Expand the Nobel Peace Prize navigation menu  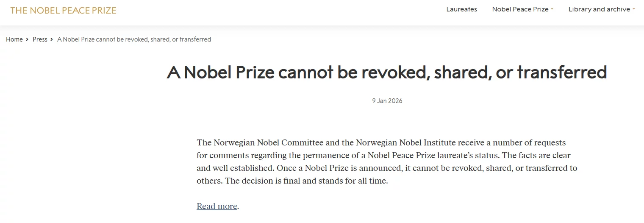pos(520,9)
